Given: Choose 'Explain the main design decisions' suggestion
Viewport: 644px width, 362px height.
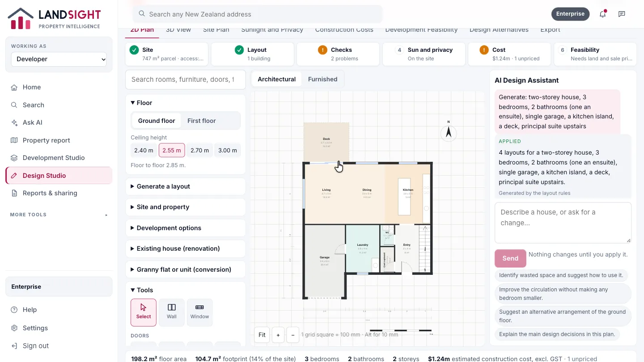Looking at the screenshot, I should (557, 334).
